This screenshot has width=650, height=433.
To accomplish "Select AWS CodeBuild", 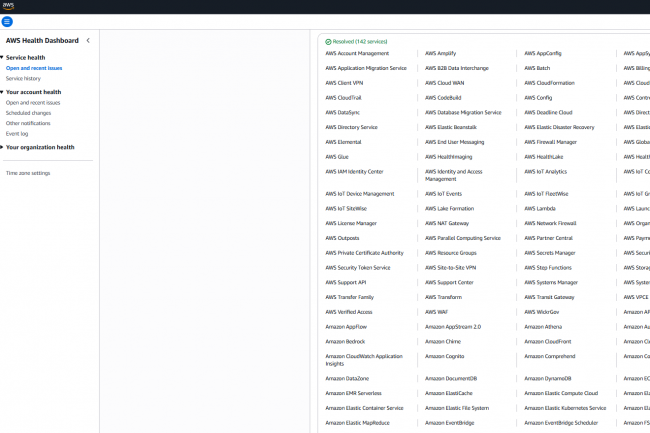I will pos(443,98).
